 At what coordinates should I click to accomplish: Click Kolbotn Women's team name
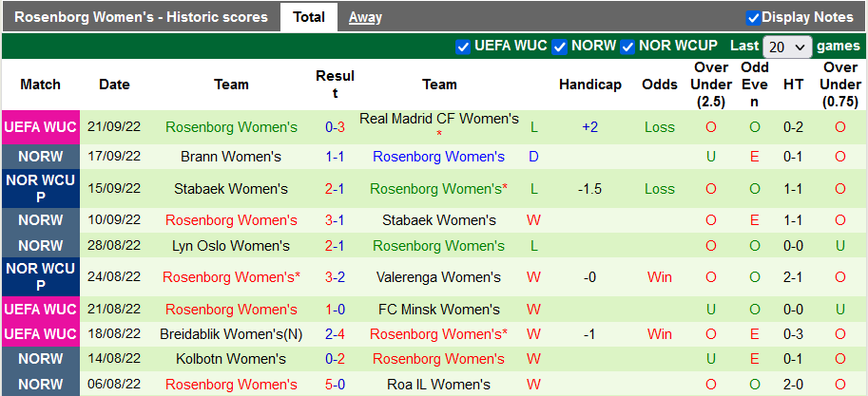pos(231,359)
